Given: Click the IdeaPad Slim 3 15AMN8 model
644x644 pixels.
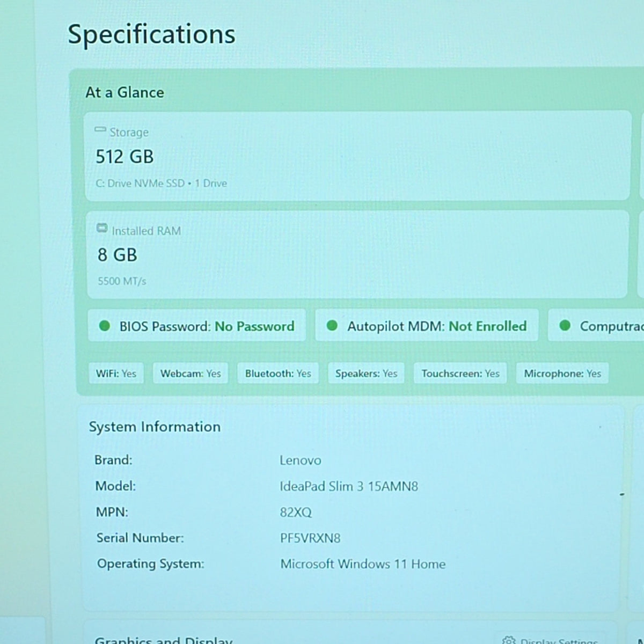Looking at the screenshot, I should click(349, 486).
